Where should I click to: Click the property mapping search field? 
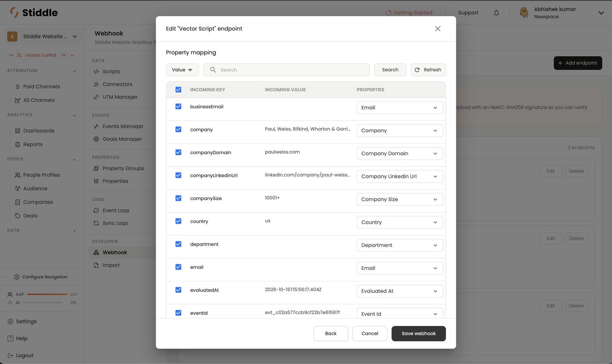point(286,70)
